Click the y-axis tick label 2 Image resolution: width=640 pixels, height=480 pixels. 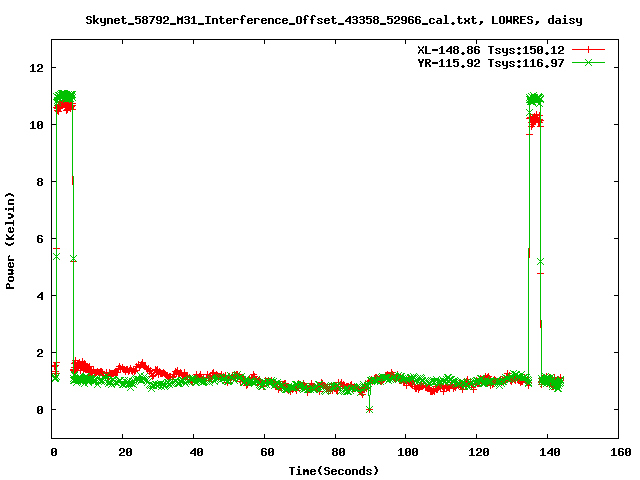(40, 353)
